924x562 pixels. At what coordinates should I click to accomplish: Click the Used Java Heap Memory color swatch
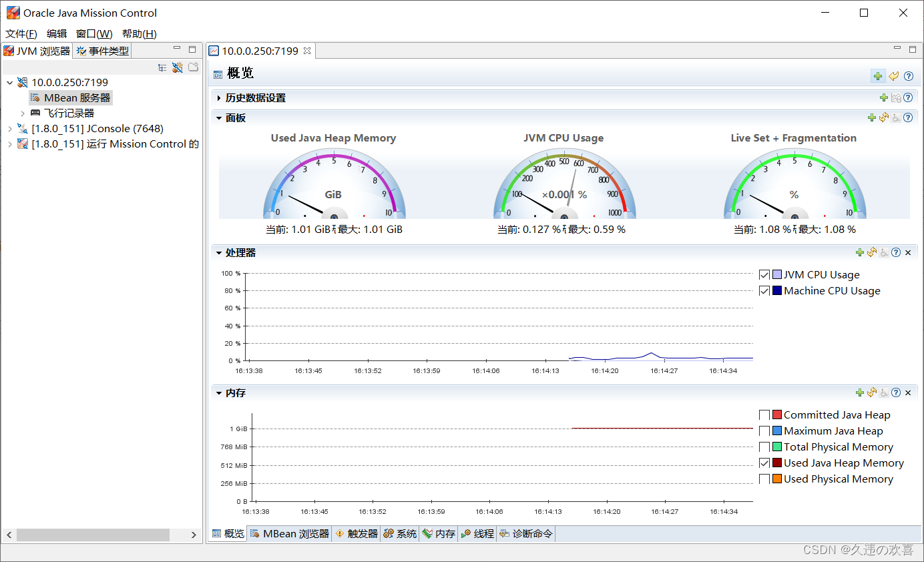click(777, 463)
